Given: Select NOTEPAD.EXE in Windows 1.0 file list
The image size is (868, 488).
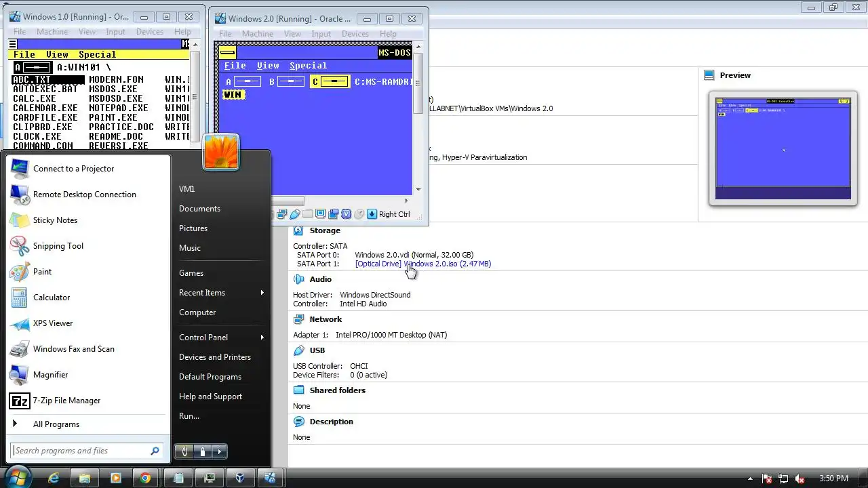Looking at the screenshot, I should pyautogui.click(x=118, y=108).
